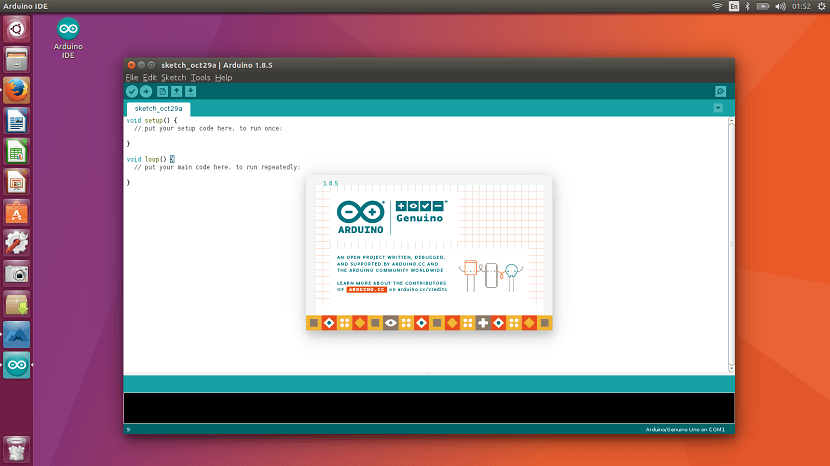Open the Sketch menu
This screenshot has width=830, height=466.
pyautogui.click(x=173, y=77)
